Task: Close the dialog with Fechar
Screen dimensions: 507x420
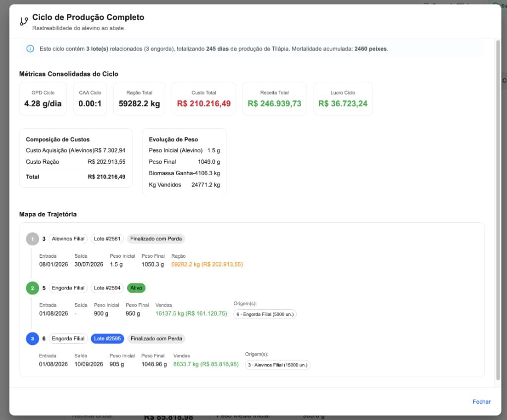Action: (x=481, y=402)
